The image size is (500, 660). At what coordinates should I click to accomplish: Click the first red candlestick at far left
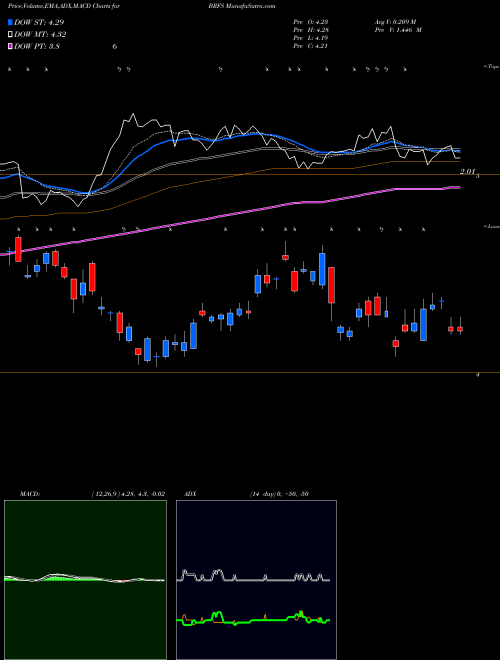[18, 249]
